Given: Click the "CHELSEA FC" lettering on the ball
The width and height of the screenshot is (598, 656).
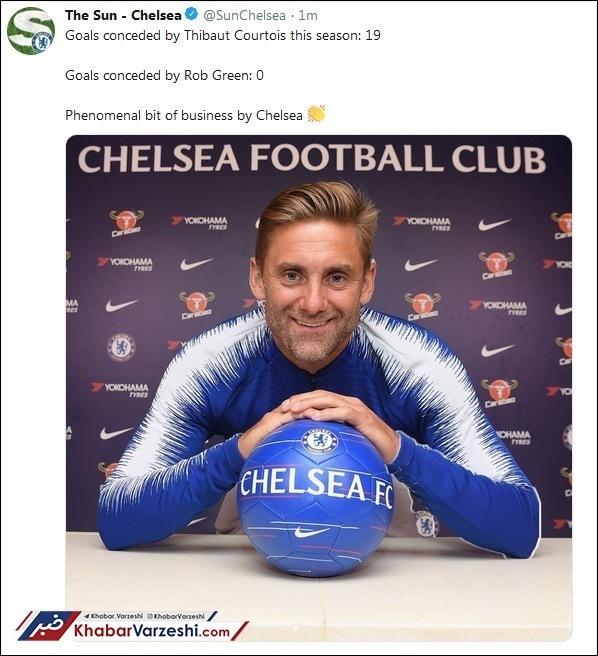Looking at the screenshot, I should coord(316,484).
